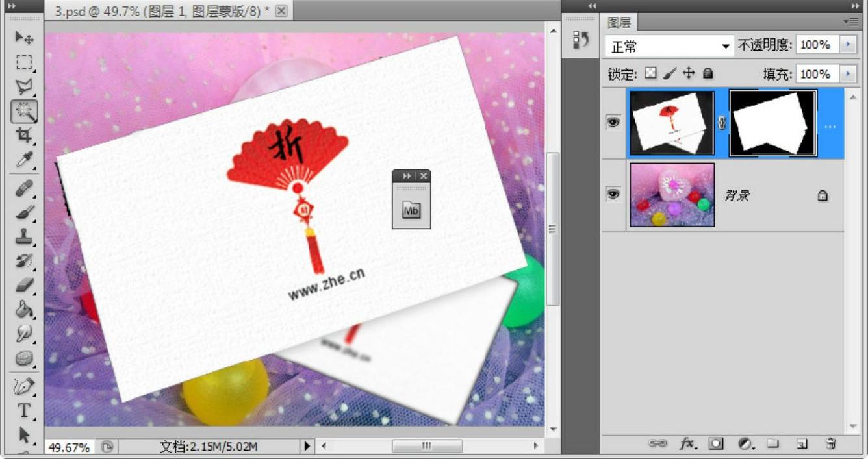Select the Eyedropper tool

click(x=24, y=160)
